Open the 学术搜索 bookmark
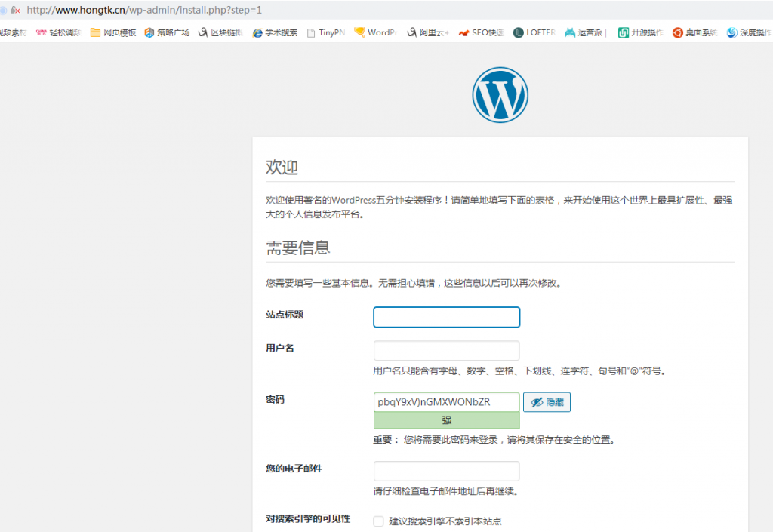This screenshot has width=773, height=532. pyautogui.click(x=275, y=32)
